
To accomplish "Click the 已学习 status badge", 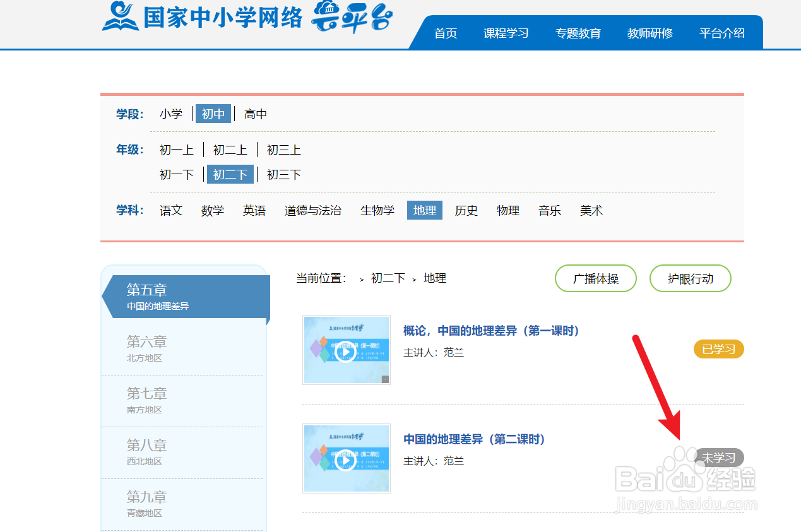I will pyautogui.click(x=718, y=348).
